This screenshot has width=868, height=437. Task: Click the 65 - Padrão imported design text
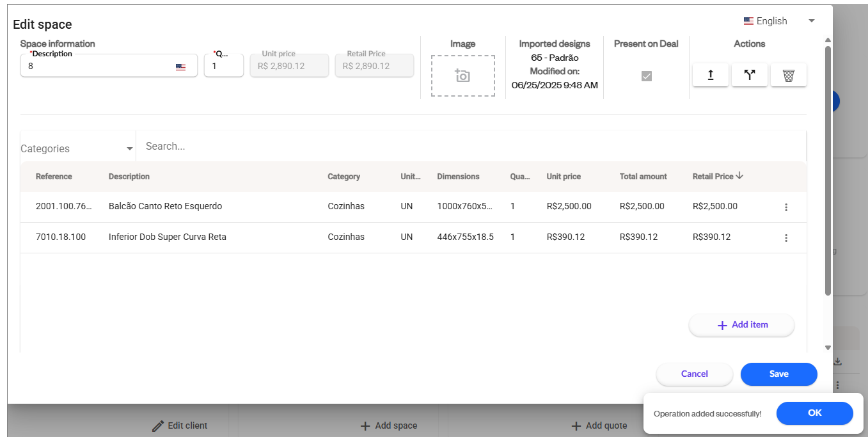[x=555, y=58]
